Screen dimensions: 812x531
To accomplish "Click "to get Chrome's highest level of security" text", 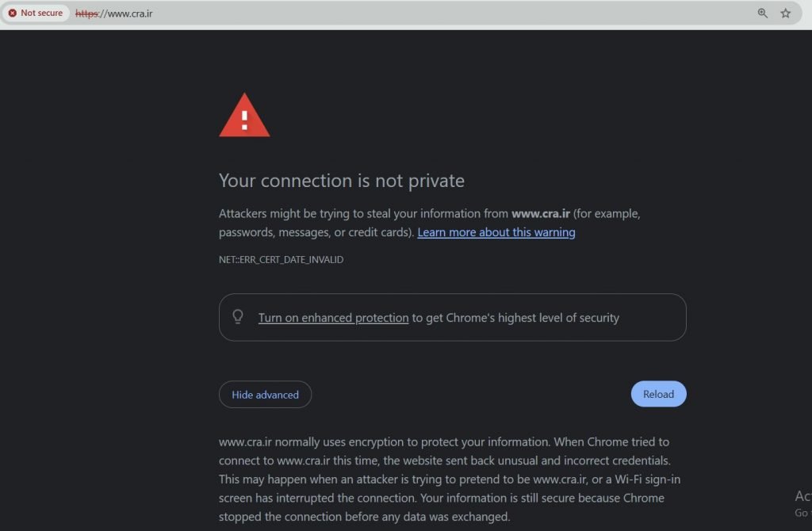I will [x=515, y=318].
